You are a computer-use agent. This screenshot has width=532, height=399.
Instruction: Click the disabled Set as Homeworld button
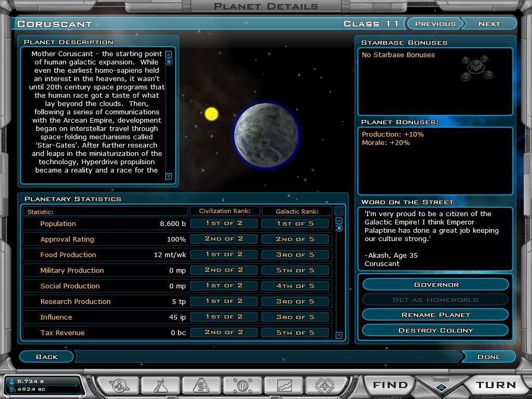click(436, 300)
